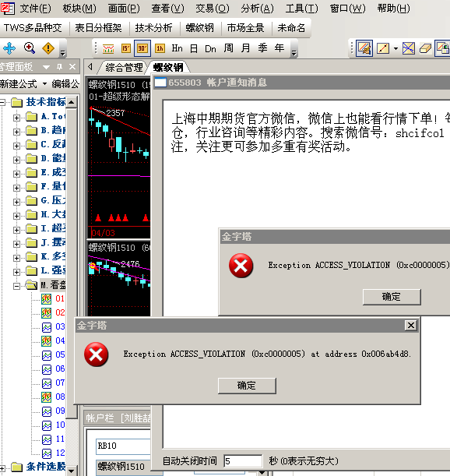Open management panel dropdown menu arrow
450x476 pixels.
click(46, 67)
